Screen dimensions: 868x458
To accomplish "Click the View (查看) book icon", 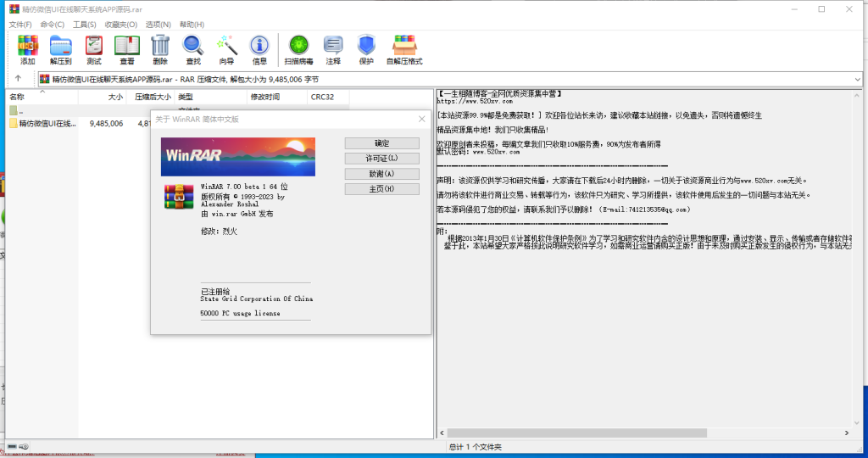I will [x=127, y=50].
